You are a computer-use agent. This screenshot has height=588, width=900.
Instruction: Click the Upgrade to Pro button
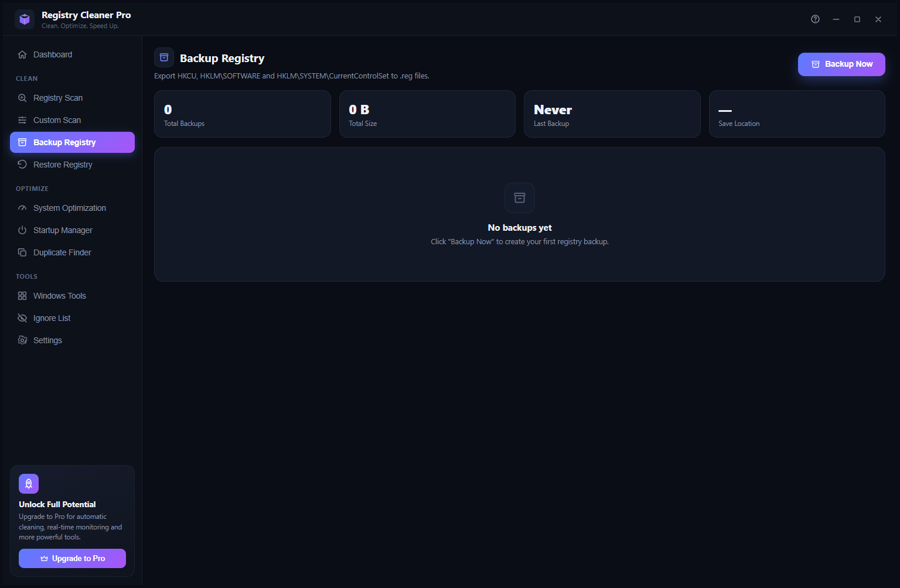pyautogui.click(x=72, y=558)
